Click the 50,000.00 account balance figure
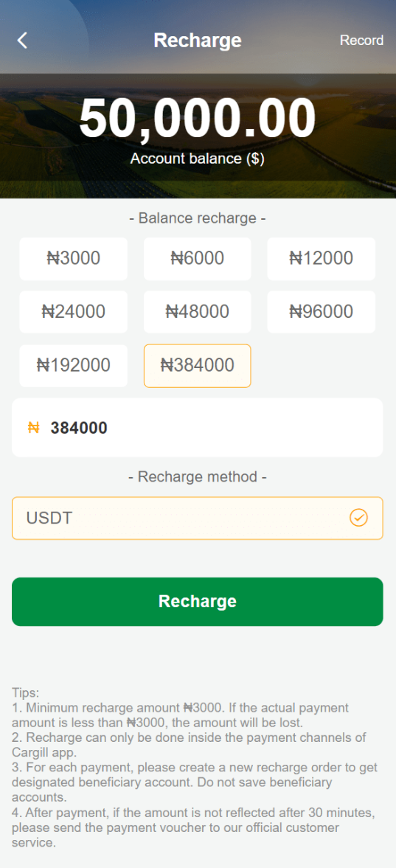The height and width of the screenshot is (868, 396). coord(197,119)
